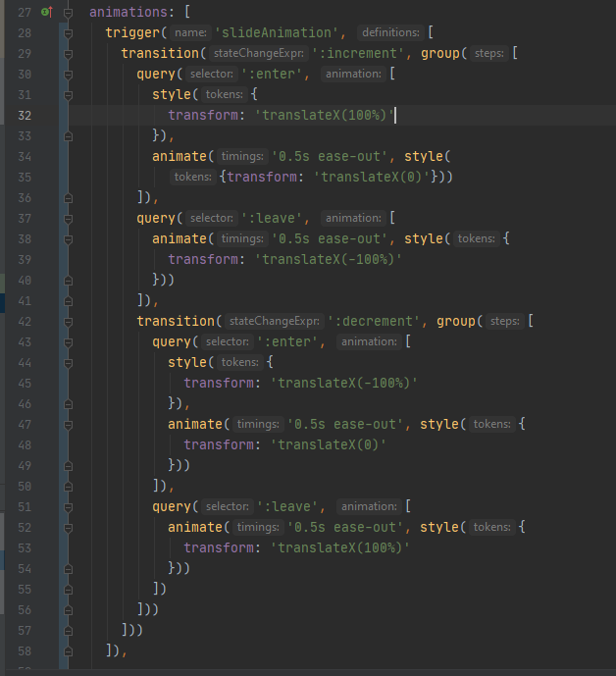Click line number 48 in the gutter

25,445
